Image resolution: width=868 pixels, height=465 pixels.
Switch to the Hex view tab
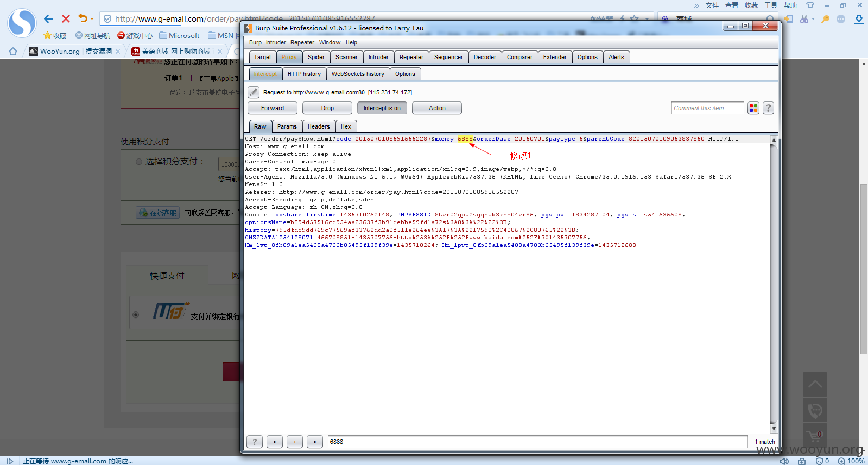pos(346,126)
